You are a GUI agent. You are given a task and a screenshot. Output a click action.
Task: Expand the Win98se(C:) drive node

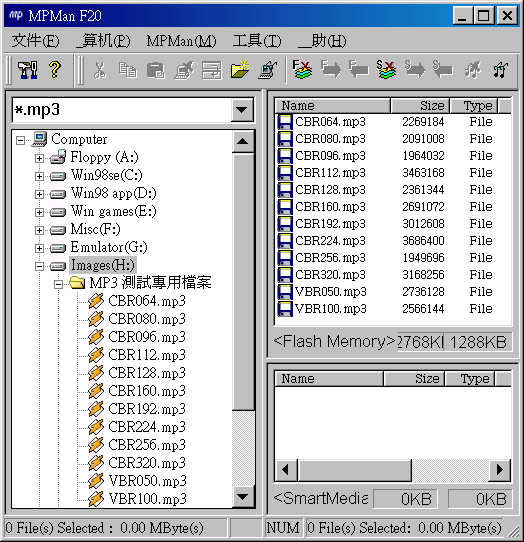(39, 176)
